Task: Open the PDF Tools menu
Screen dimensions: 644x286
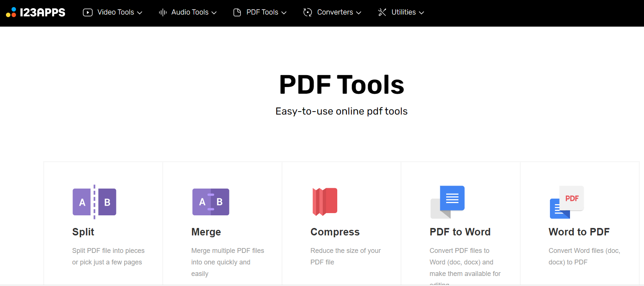Action: point(260,12)
